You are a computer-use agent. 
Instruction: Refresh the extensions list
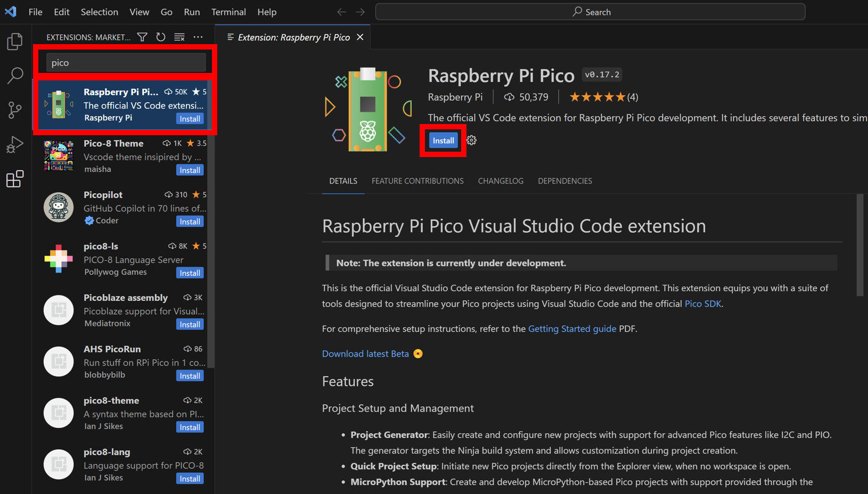(x=161, y=37)
